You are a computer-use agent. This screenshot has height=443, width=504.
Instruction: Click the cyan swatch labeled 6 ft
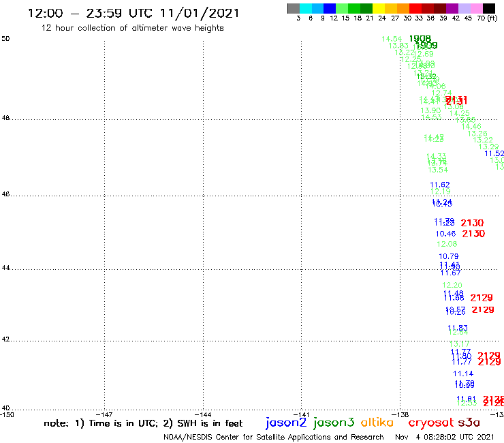(x=306, y=8)
